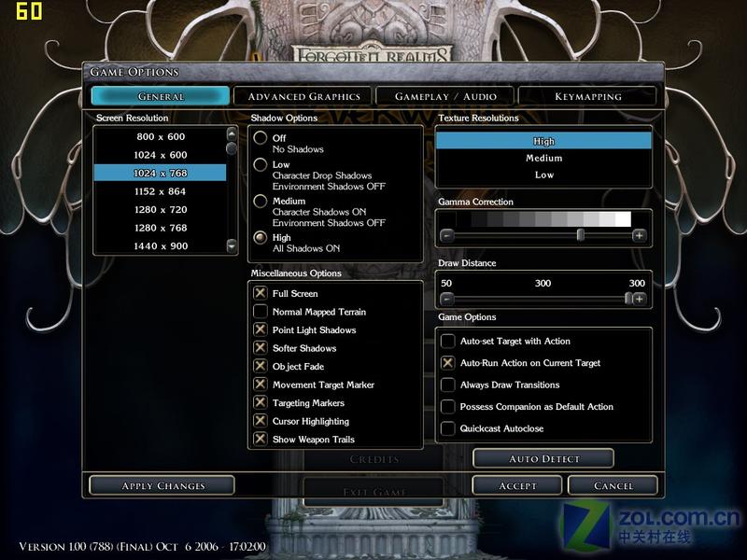The width and height of the screenshot is (747, 560).
Task: Toggle Softer Shadows checkbox
Action: coord(261,347)
